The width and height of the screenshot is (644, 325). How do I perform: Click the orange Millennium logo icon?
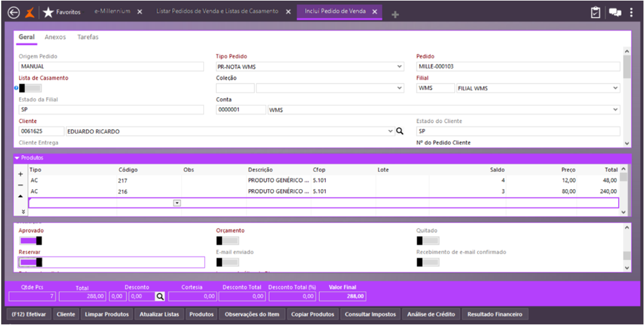coord(30,13)
